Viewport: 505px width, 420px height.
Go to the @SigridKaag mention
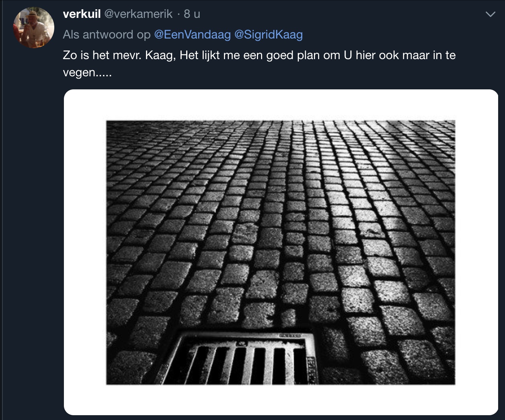[268, 35]
